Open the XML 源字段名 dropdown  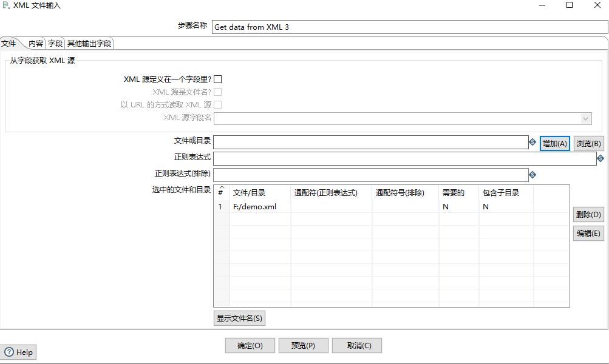point(585,118)
